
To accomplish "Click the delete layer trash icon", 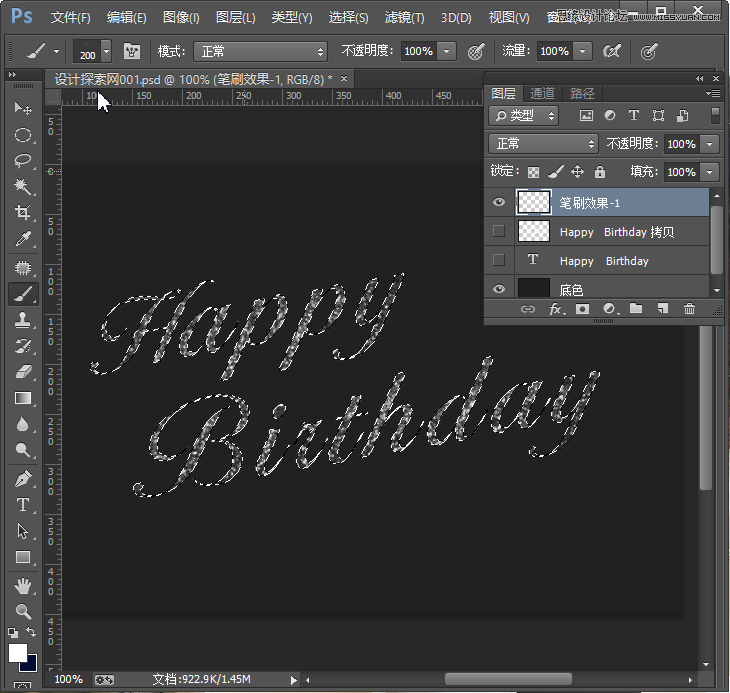I will coord(689,308).
